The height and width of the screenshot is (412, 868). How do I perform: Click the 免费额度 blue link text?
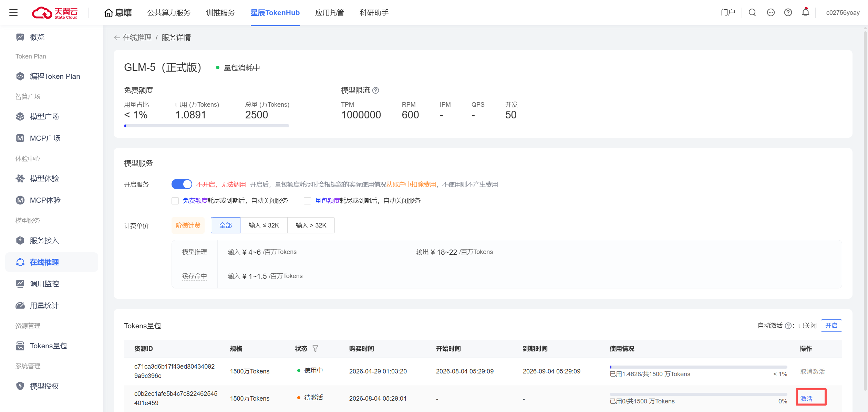click(195, 201)
